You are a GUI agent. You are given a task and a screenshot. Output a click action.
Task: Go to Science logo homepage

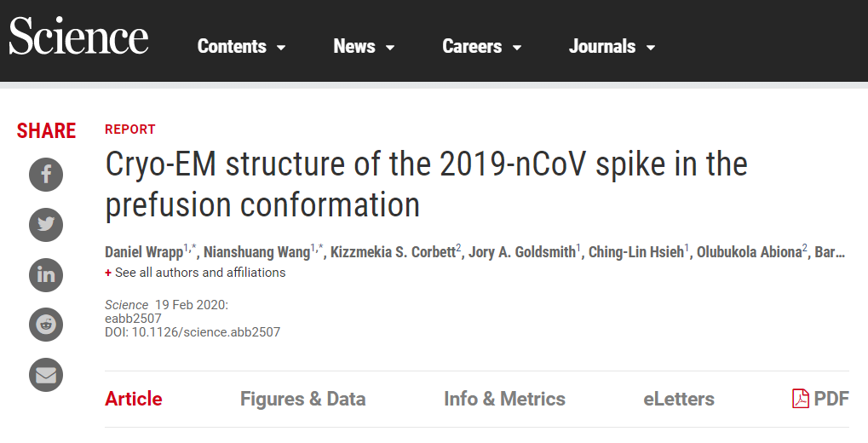pyautogui.click(x=78, y=36)
